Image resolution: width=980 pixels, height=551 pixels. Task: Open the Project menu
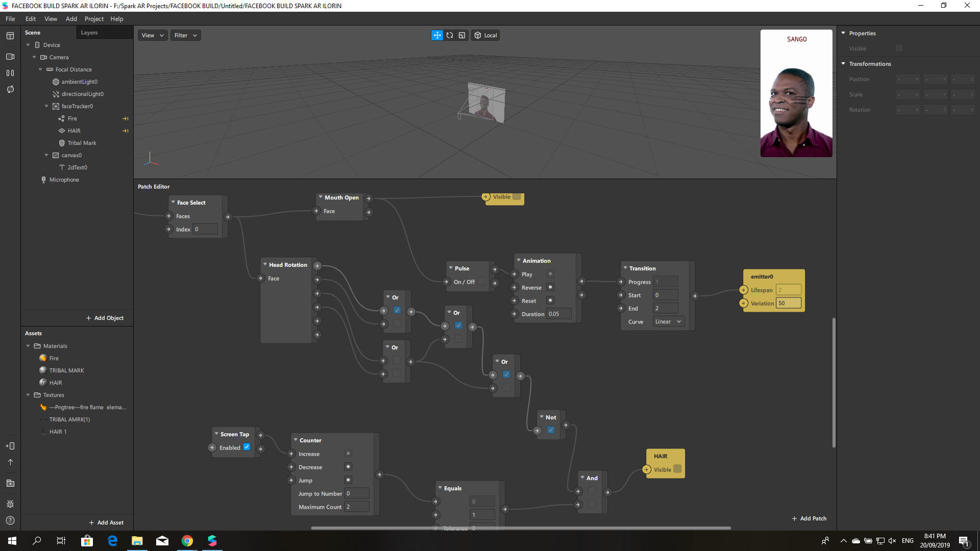pyautogui.click(x=94, y=19)
